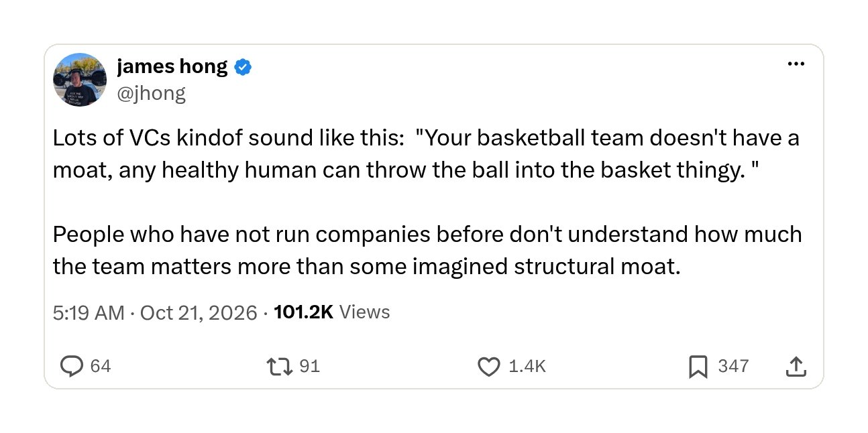Open the three-dot more options menu
Screen dimensions: 868x433
796,64
